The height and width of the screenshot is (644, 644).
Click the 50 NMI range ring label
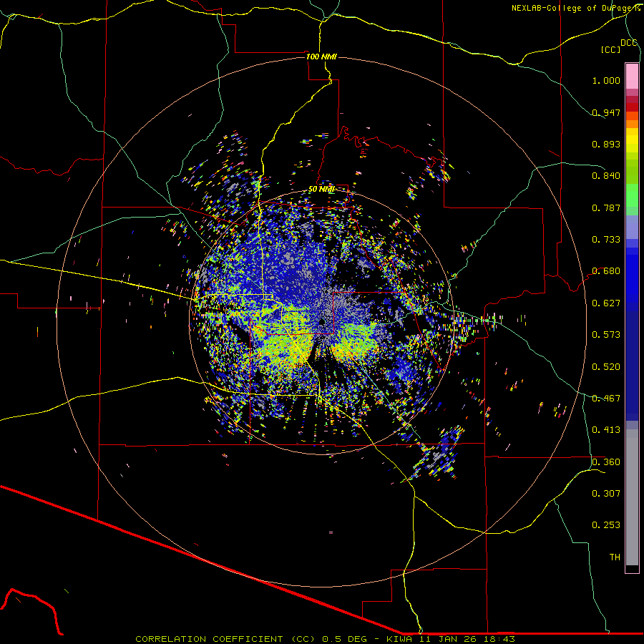click(x=321, y=190)
